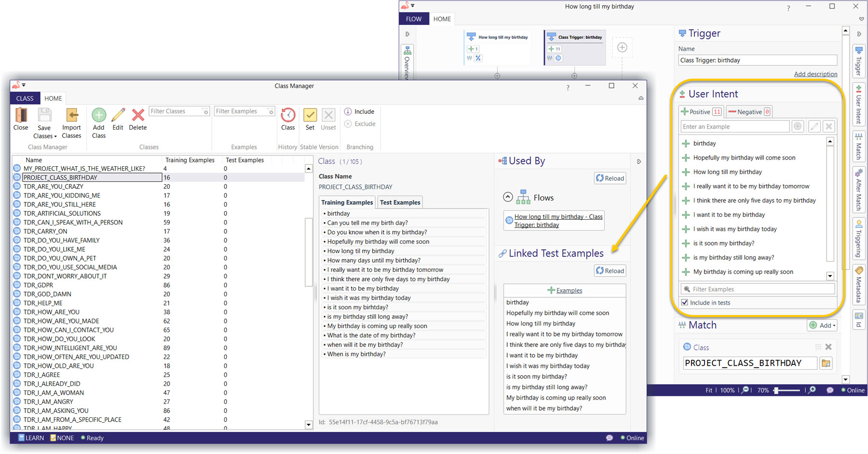Screen dimensions: 868x454
Task: Click the Delete class icon
Action: (138, 116)
